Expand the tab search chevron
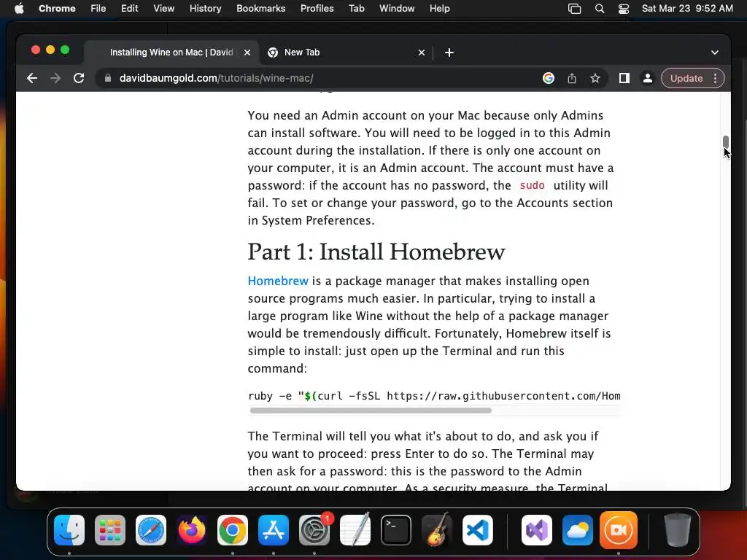 tap(715, 52)
